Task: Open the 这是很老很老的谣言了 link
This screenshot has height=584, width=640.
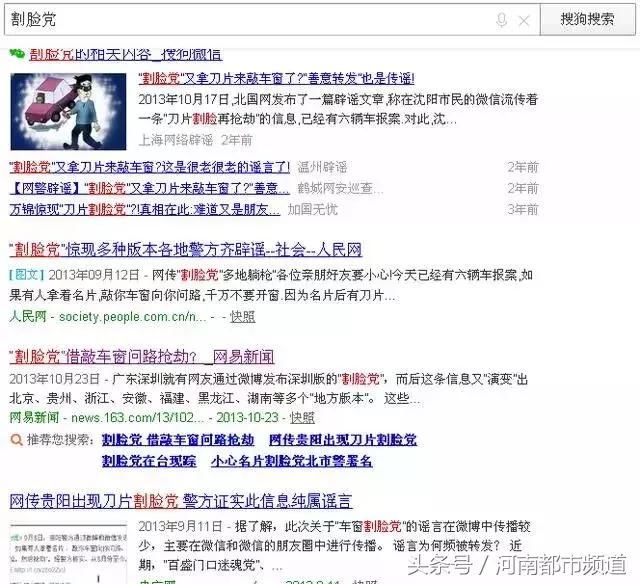Action: [149, 167]
